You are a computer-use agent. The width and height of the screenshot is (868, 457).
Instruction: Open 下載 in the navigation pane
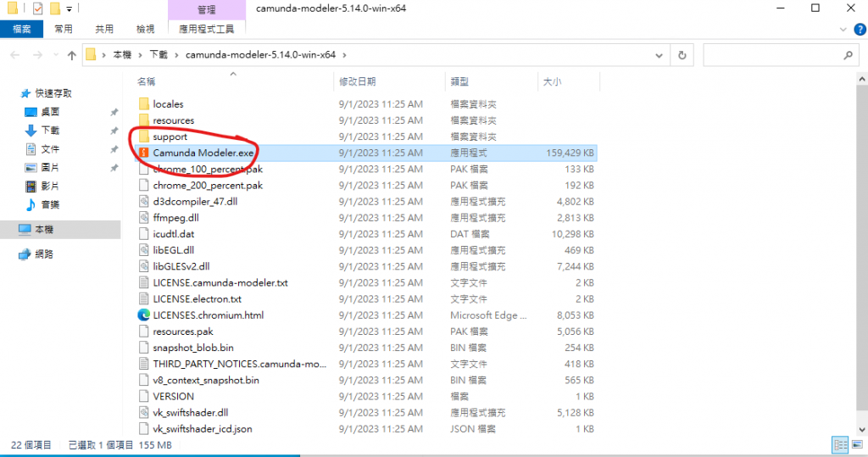point(50,131)
